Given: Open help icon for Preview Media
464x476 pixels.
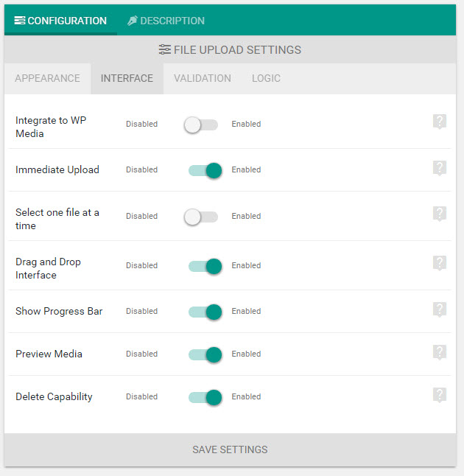Looking at the screenshot, I should coord(440,352).
